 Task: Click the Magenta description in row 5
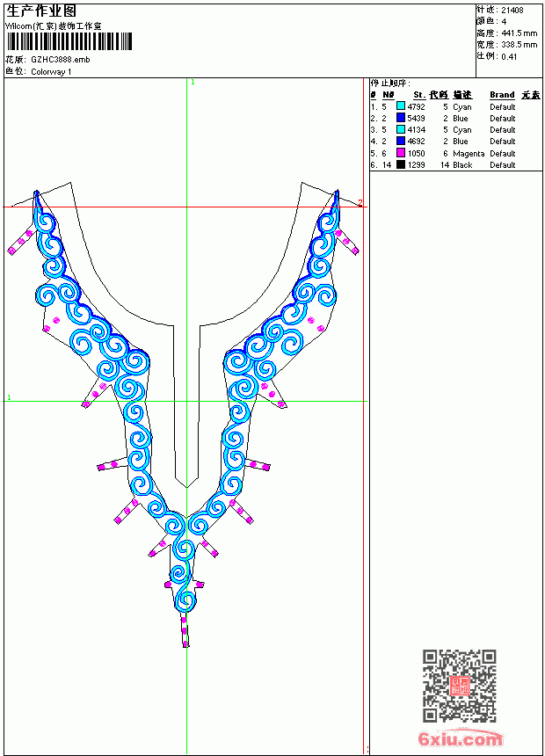[469, 153]
